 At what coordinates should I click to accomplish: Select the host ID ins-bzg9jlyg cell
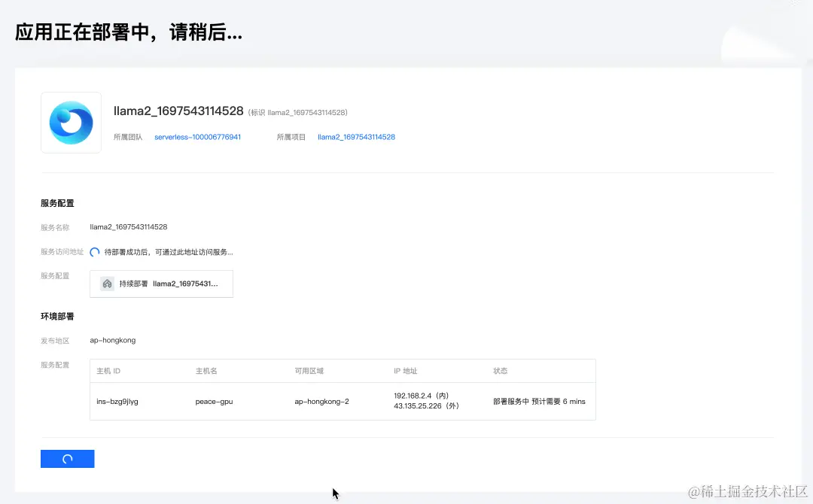(x=117, y=402)
